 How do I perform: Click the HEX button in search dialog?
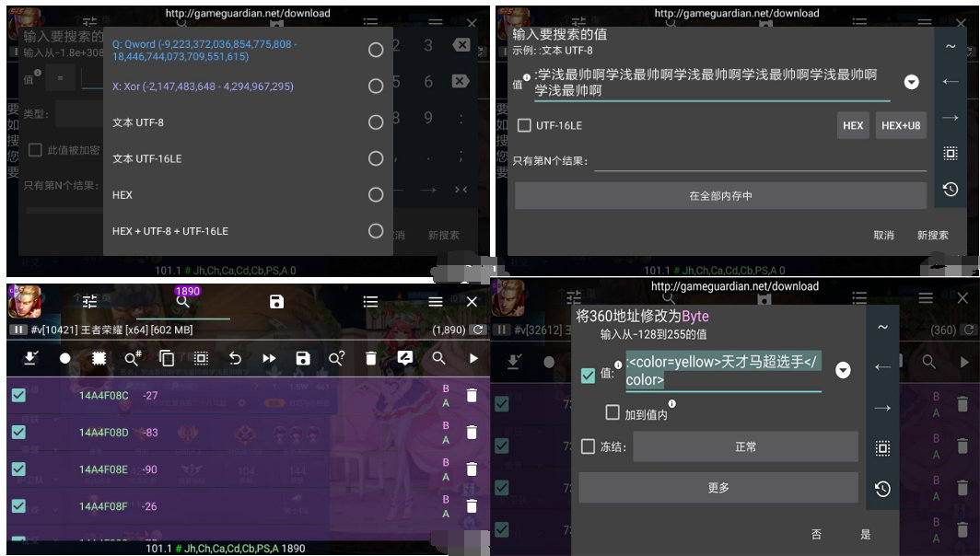(x=853, y=125)
